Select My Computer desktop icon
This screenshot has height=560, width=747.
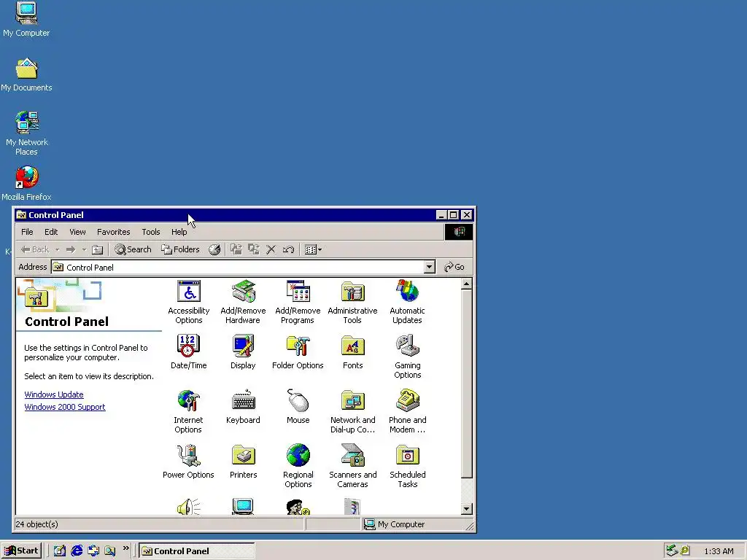[x=26, y=19]
